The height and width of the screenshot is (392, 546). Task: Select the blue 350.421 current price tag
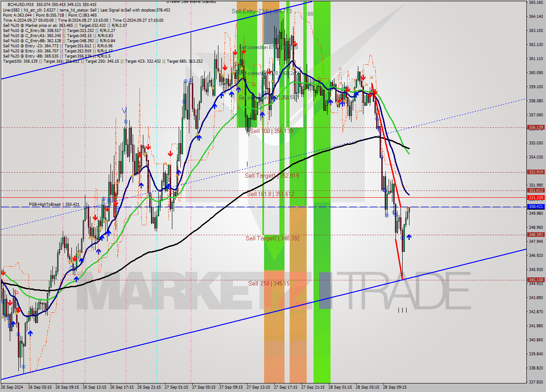[x=536, y=207]
